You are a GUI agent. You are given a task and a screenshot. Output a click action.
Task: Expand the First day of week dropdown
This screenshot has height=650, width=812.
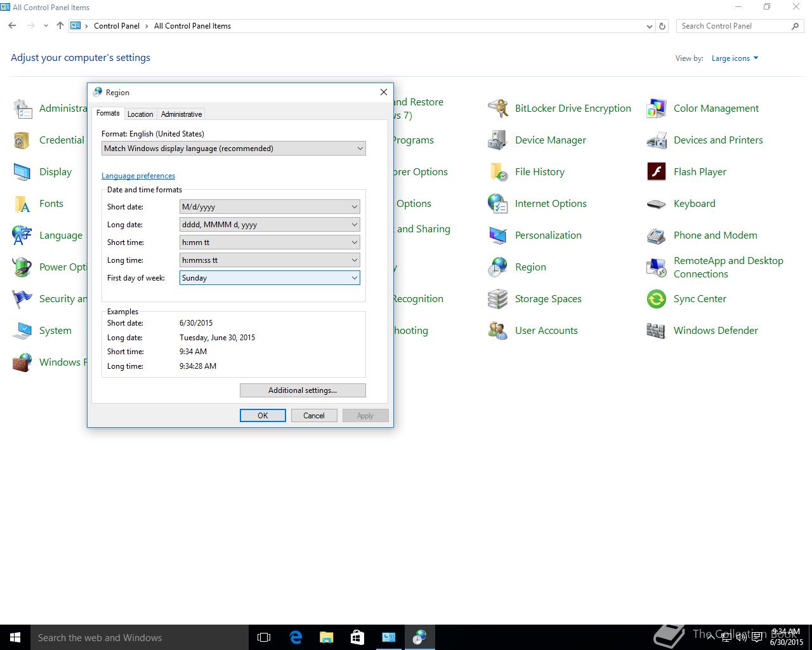(270, 278)
